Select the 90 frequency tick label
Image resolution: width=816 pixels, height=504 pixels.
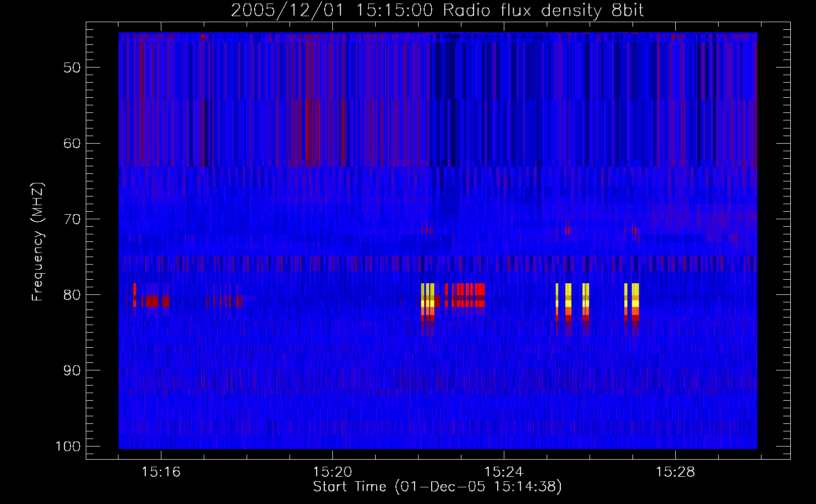click(72, 370)
